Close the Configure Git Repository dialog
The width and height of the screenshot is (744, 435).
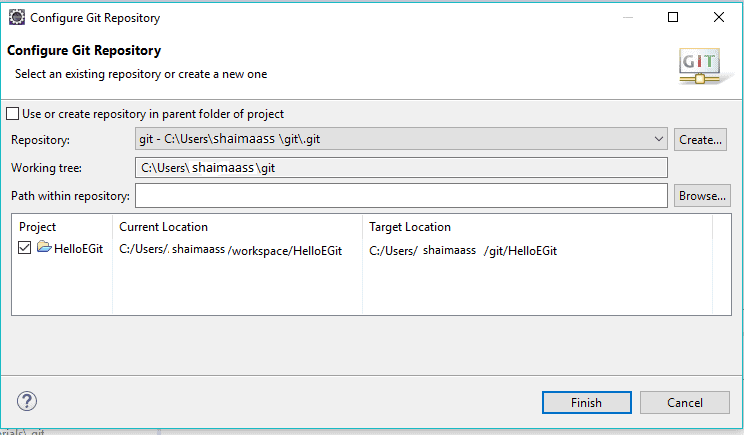[719, 17]
